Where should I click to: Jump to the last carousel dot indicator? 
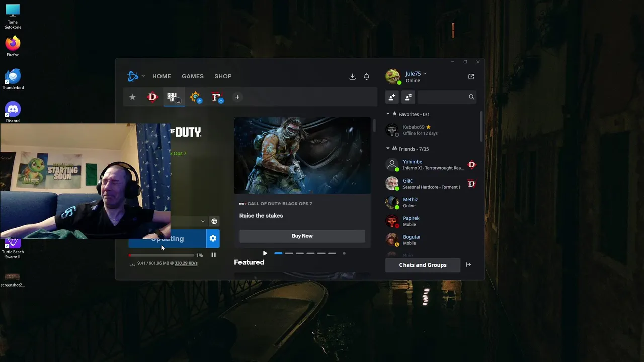344,253
